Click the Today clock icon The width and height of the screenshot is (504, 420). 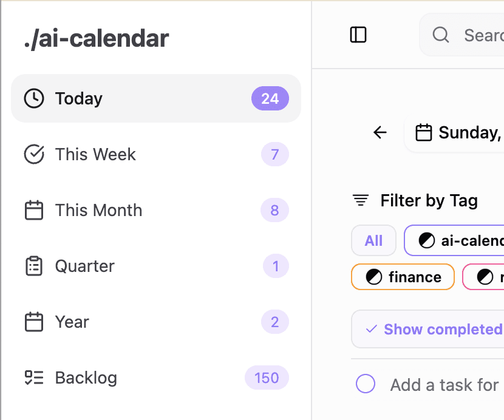[34, 98]
